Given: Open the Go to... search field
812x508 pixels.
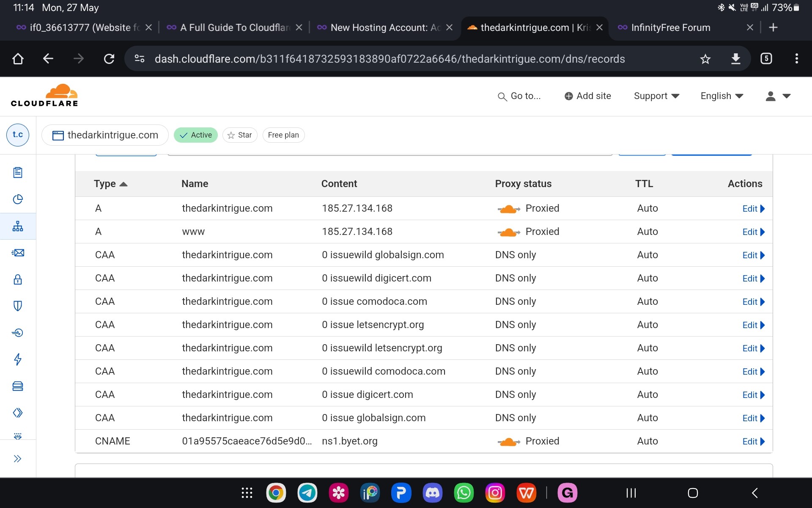Looking at the screenshot, I should 520,96.
